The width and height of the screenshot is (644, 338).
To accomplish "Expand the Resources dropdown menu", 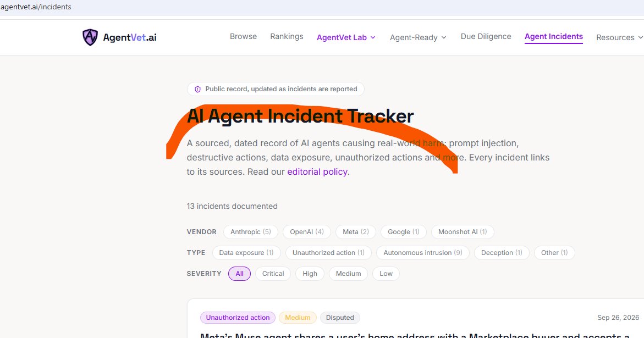I will click(619, 37).
